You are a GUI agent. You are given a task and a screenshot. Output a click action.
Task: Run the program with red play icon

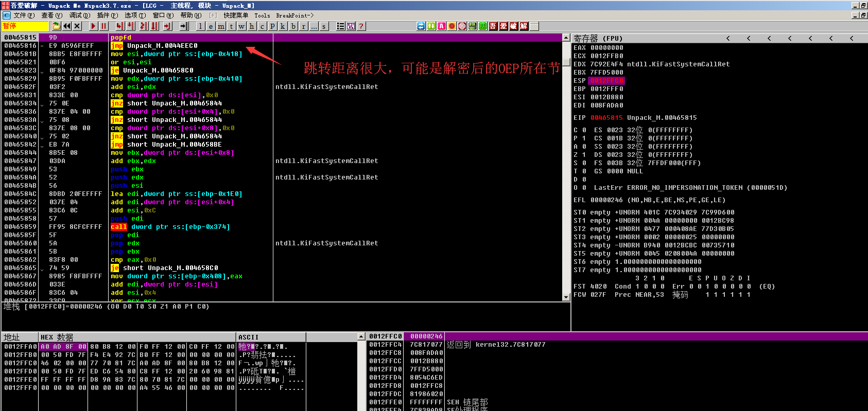pyautogui.click(x=93, y=26)
